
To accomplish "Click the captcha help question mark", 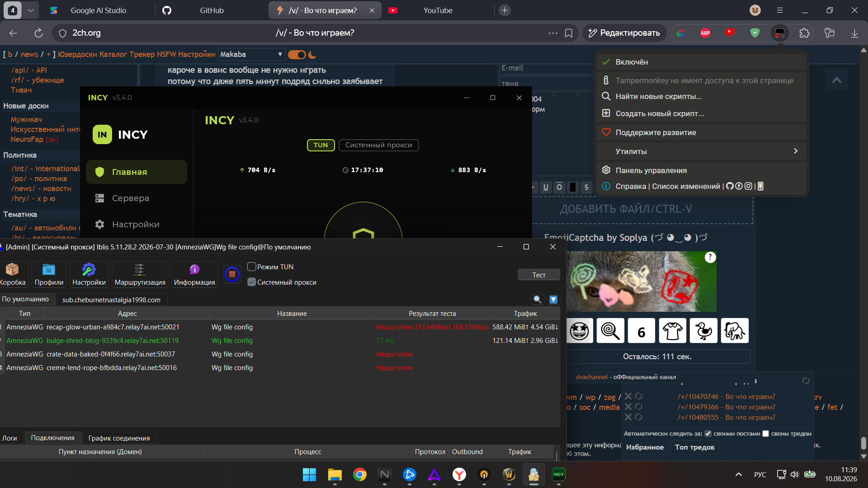I will [x=710, y=257].
